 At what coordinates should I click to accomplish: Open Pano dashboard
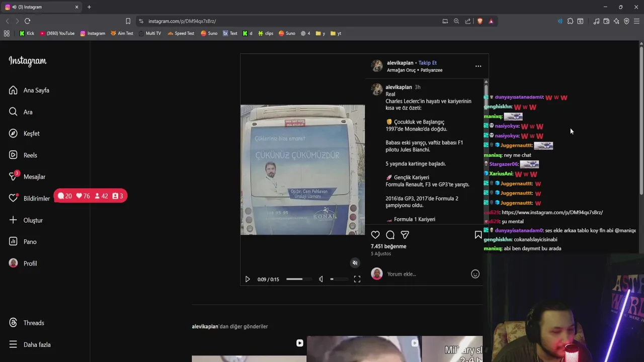click(23, 242)
